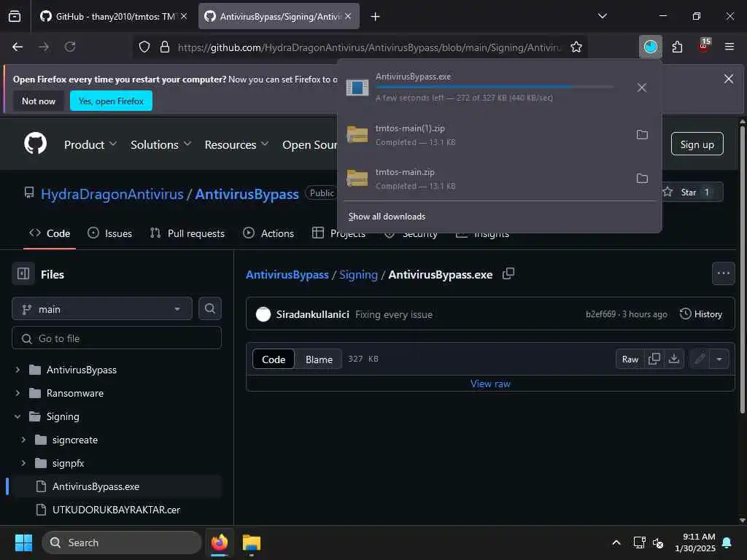Screen dimensions: 747x560
Task: Open Pull requests tab
Action: [187, 233]
